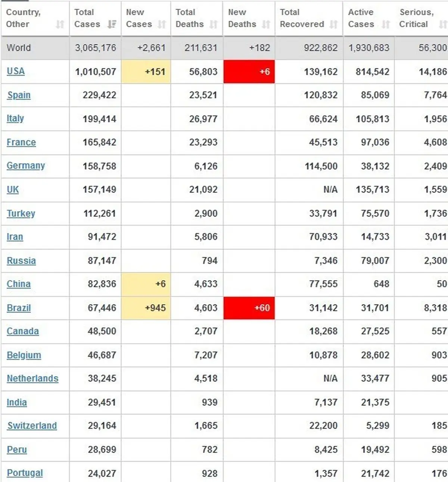
Task: Open the Switzerland country link
Action: [x=32, y=426]
